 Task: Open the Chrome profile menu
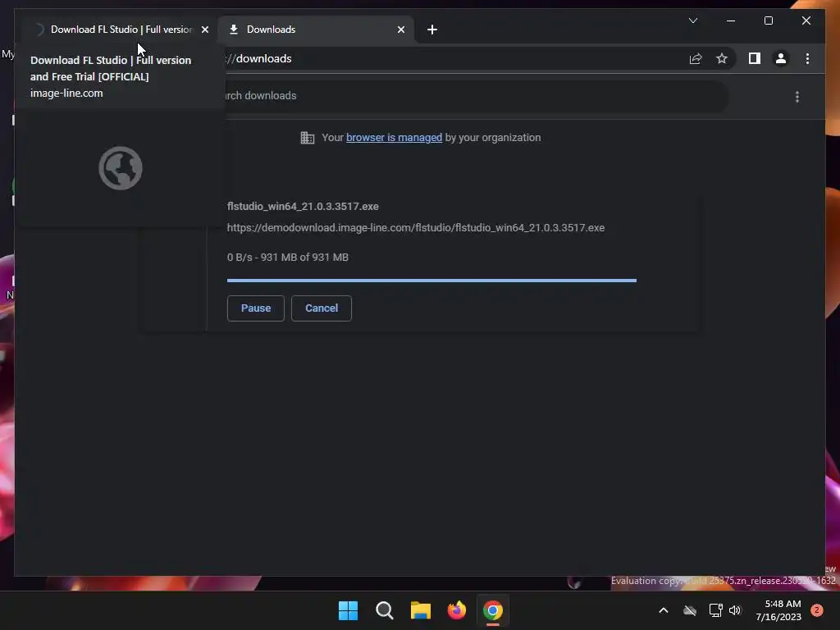(x=781, y=58)
